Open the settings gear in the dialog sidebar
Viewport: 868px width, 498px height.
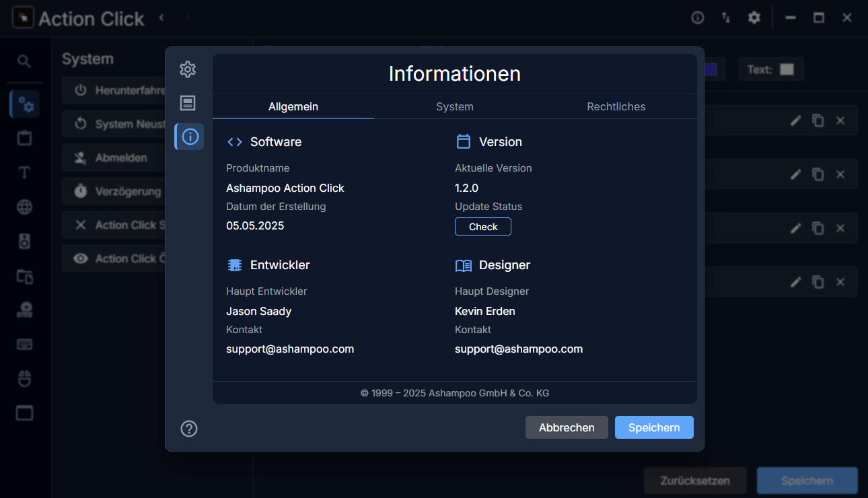[x=188, y=69]
